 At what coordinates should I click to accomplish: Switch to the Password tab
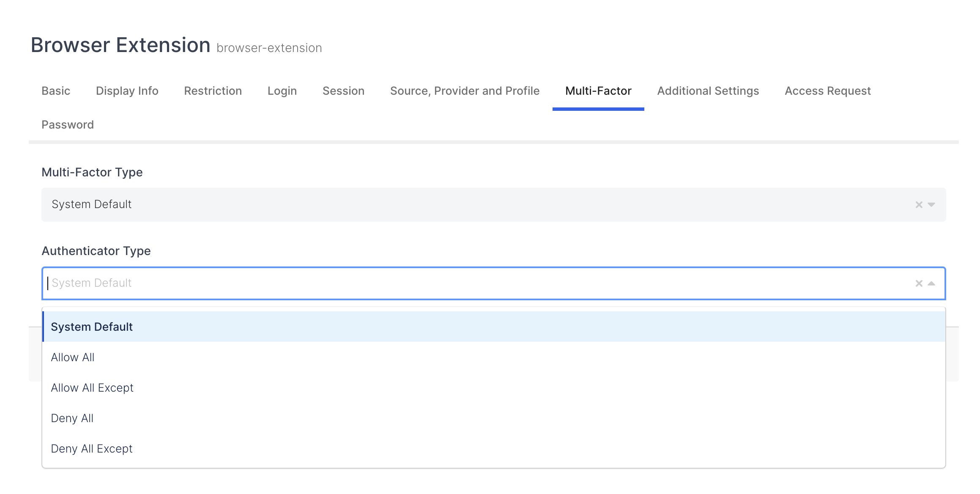68,125
